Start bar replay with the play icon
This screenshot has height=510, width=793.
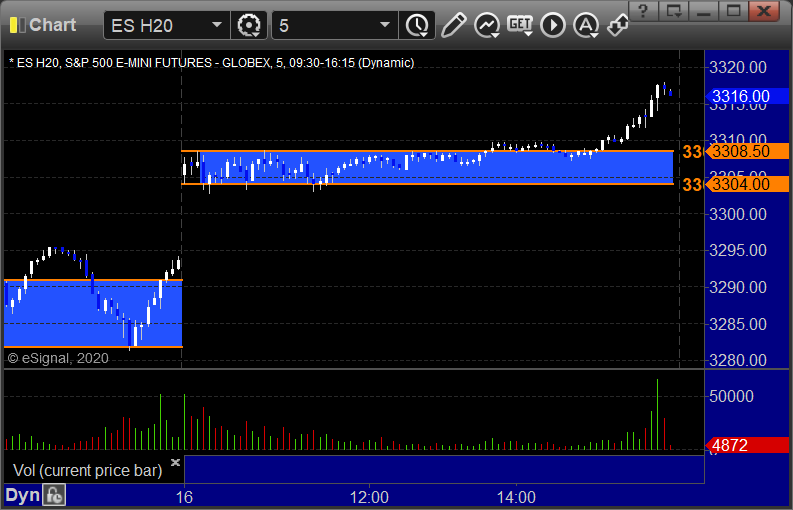pyautogui.click(x=553, y=25)
